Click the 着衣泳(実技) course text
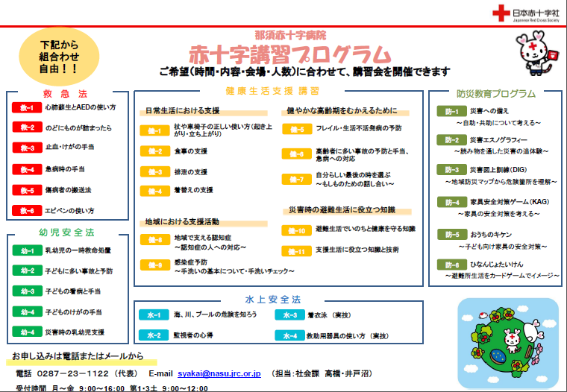 coord(330,315)
